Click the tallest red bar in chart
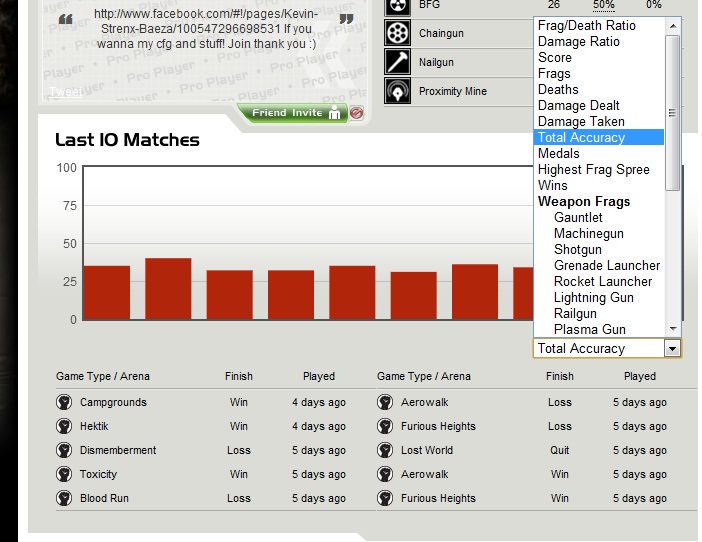The height and width of the screenshot is (542, 702). click(x=168, y=288)
